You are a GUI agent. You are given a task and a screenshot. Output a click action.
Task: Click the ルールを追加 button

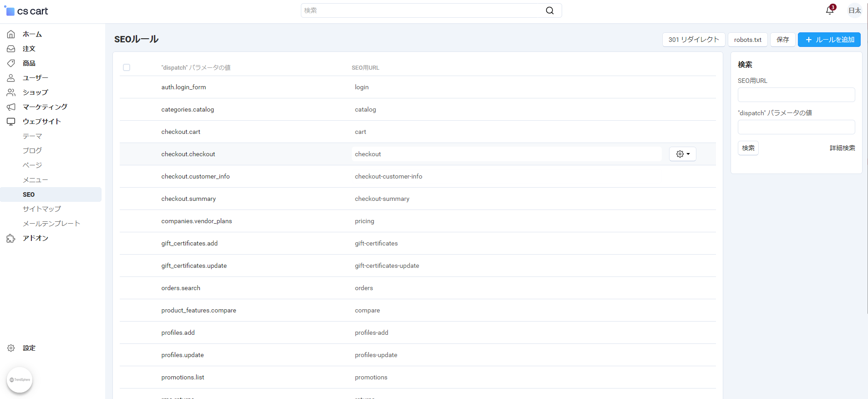tap(829, 40)
